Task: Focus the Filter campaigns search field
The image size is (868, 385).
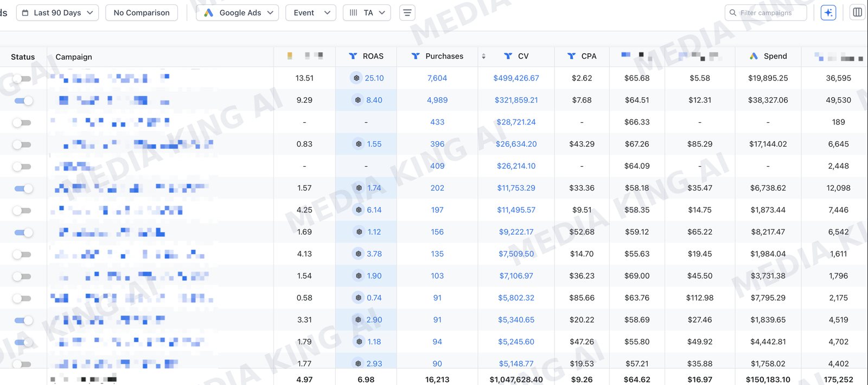Action: pyautogui.click(x=766, y=12)
